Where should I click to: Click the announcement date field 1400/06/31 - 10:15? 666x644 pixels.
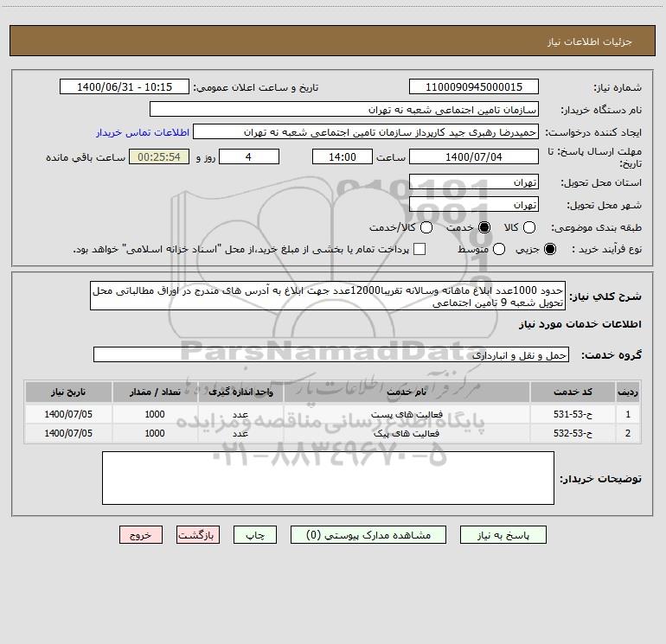coord(125,87)
